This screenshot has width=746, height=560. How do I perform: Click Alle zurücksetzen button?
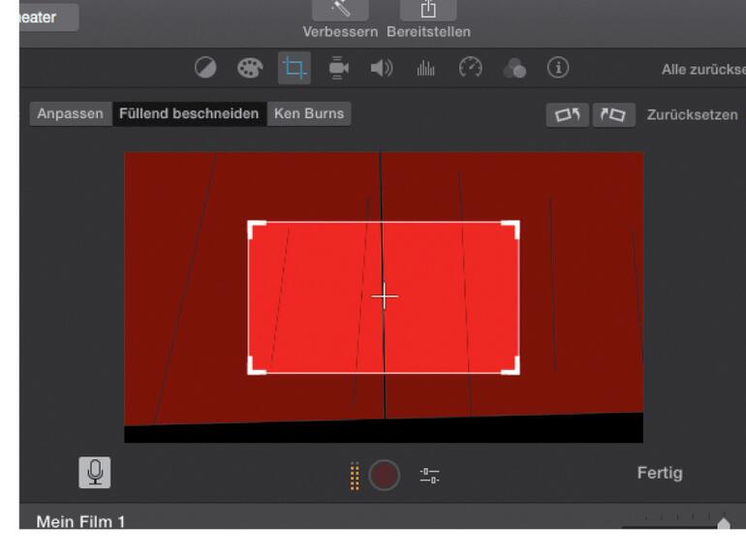[703, 70]
